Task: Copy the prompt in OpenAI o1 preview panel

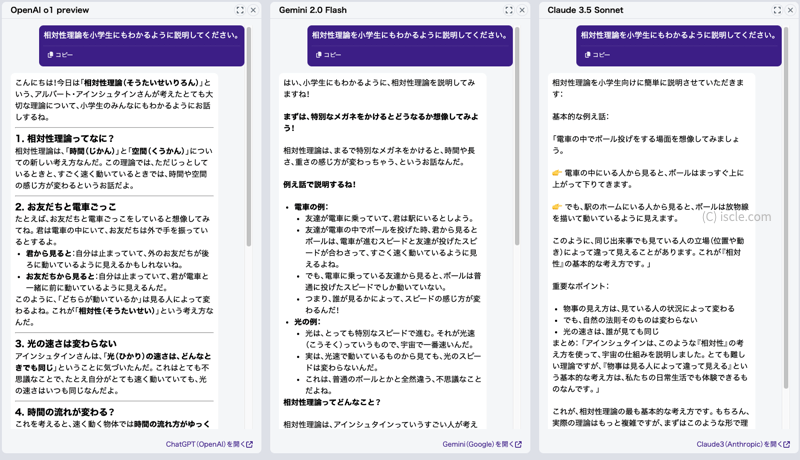Action: coord(60,55)
